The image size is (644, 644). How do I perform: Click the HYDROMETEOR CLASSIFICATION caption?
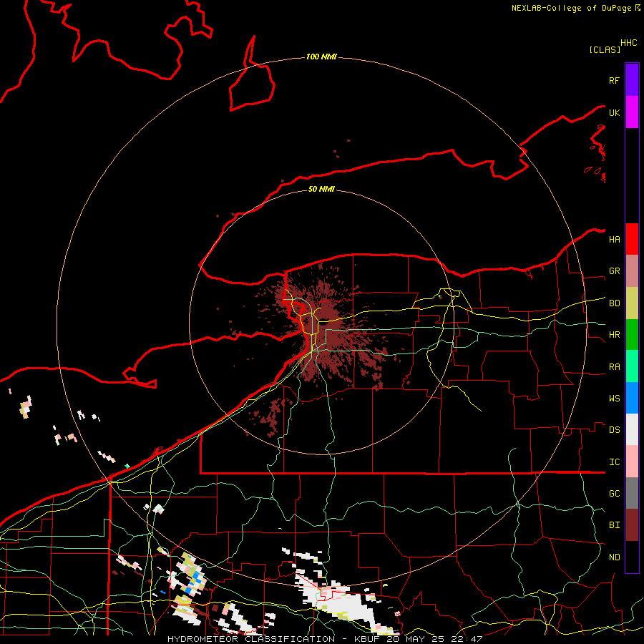251,639
